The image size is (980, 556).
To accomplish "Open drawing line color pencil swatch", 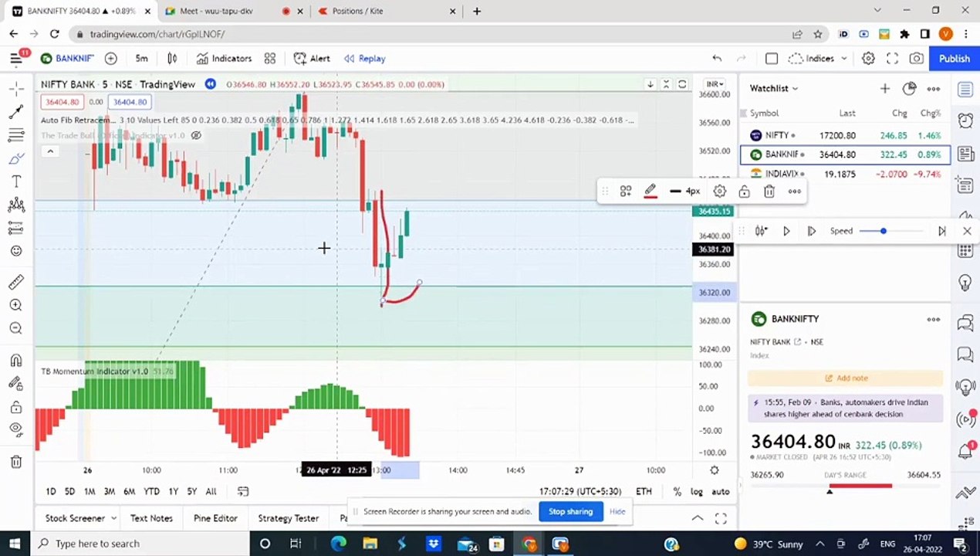I will pyautogui.click(x=651, y=192).
